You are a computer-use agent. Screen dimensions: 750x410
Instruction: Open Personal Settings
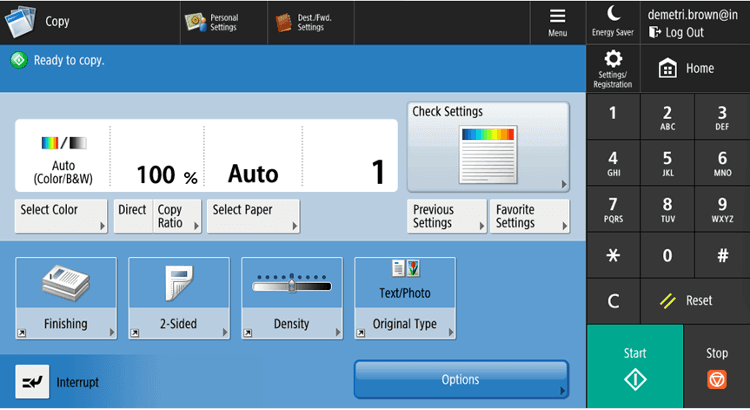click(211, 22)
